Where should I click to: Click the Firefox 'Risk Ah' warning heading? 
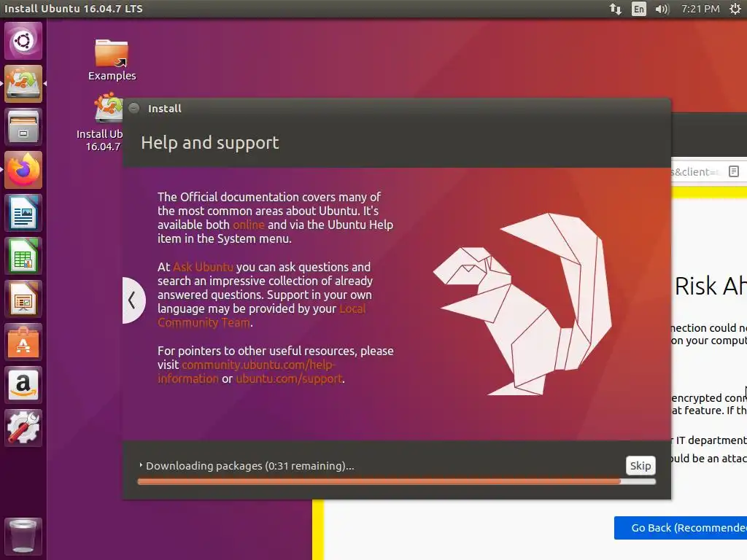point(711,286)
